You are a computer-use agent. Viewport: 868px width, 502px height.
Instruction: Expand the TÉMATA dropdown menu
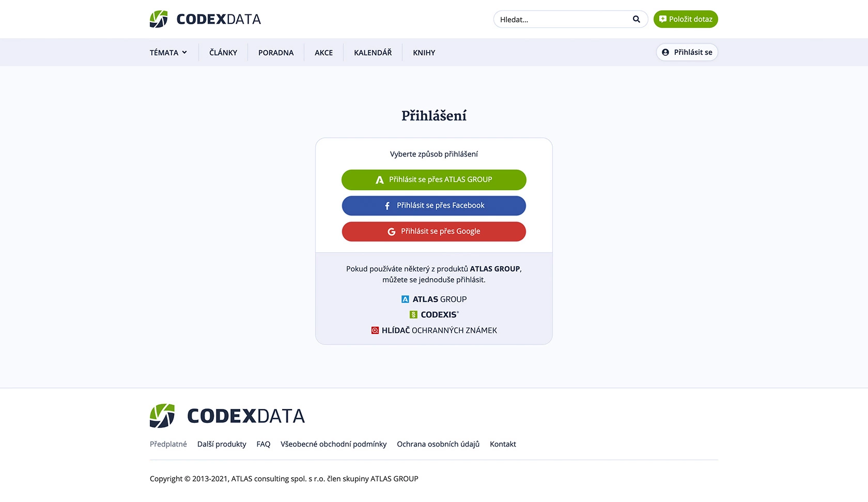168,52
